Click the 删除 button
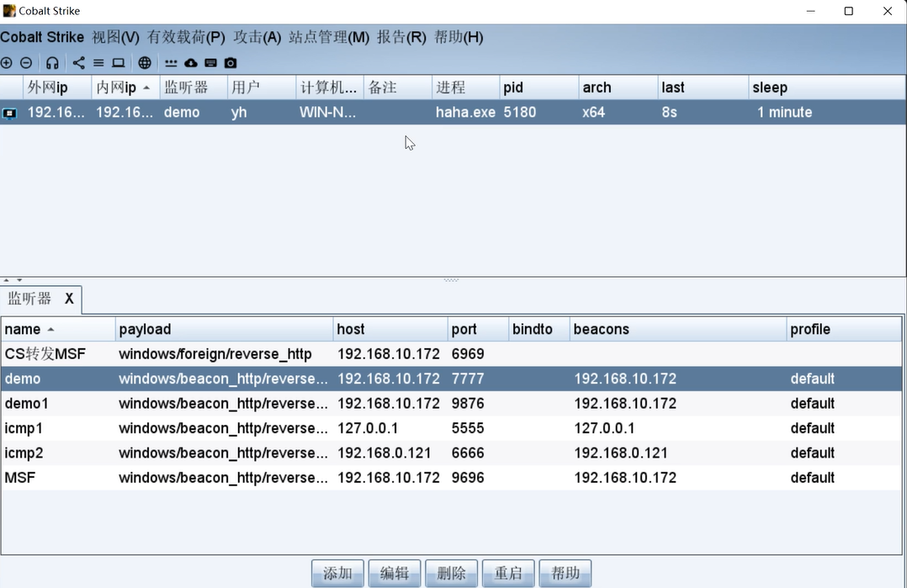 click(x=452, y=573)
